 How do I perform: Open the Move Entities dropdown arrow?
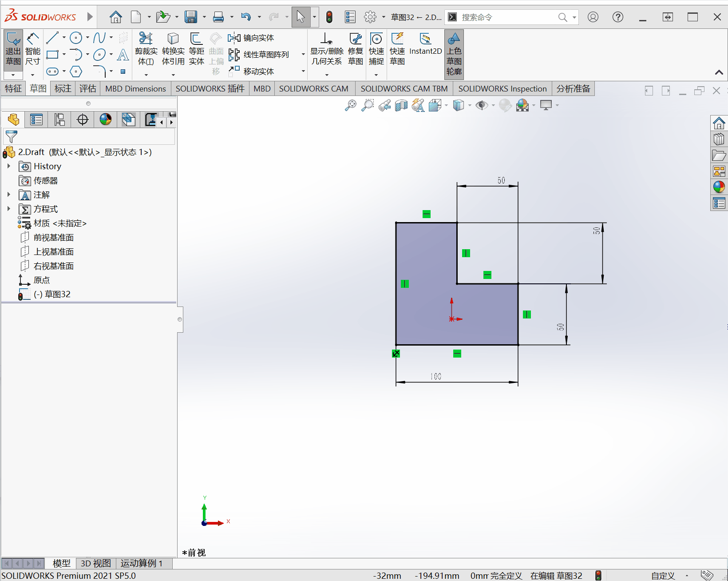pos(303,71)
